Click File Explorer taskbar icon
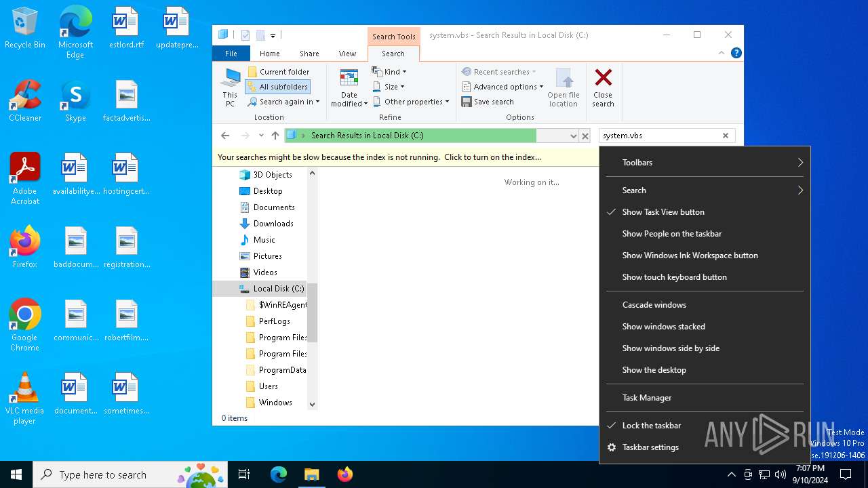This screenshot has width=868, height=488. (311, 474)
